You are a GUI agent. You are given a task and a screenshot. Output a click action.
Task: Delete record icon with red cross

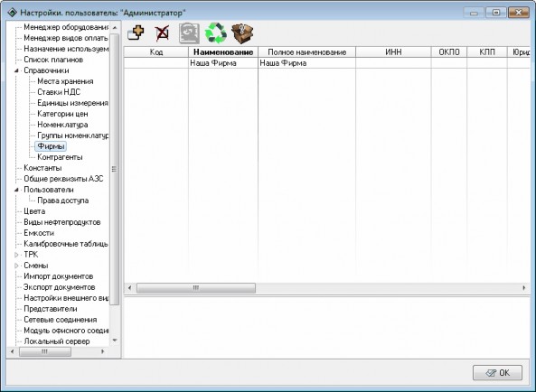pos(162,33)
